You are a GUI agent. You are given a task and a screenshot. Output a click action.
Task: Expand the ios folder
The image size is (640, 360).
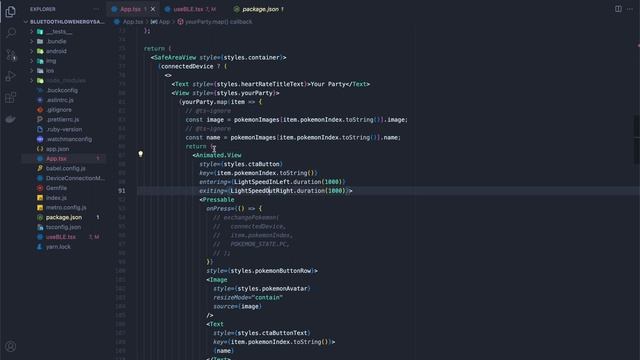(x=50, y=71)
